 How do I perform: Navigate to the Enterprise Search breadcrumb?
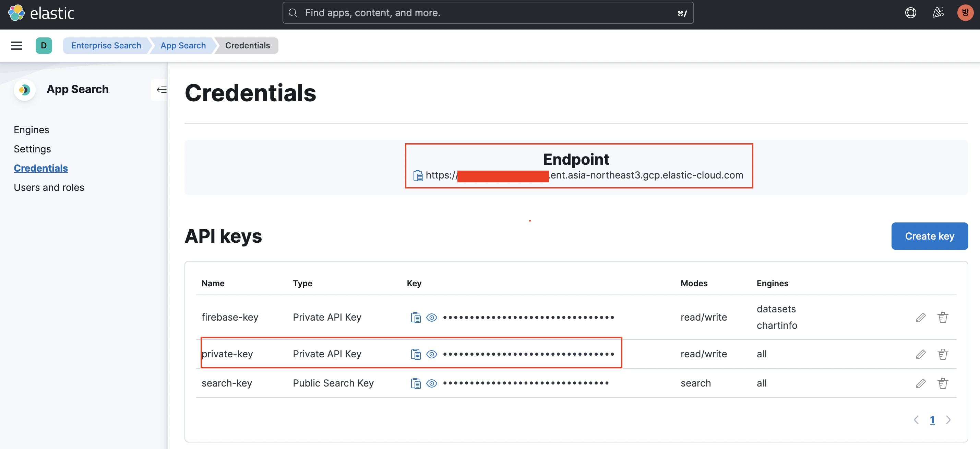106,46
